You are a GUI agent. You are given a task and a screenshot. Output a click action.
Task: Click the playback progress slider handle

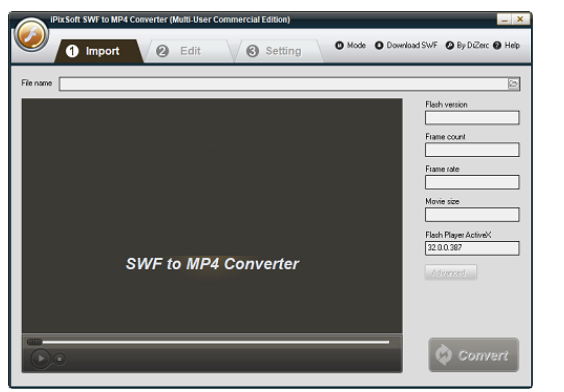click(35, 342)
